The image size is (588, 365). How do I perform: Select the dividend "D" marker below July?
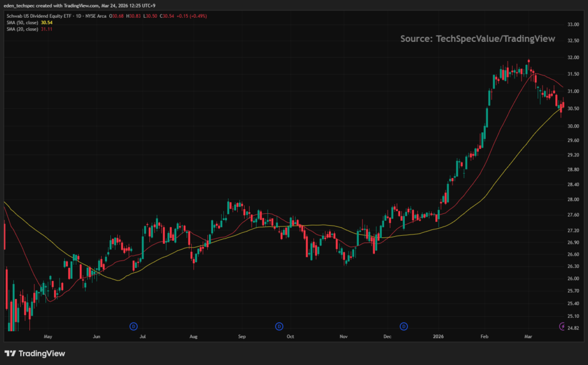pyautogui.click(x=133, y=326)
